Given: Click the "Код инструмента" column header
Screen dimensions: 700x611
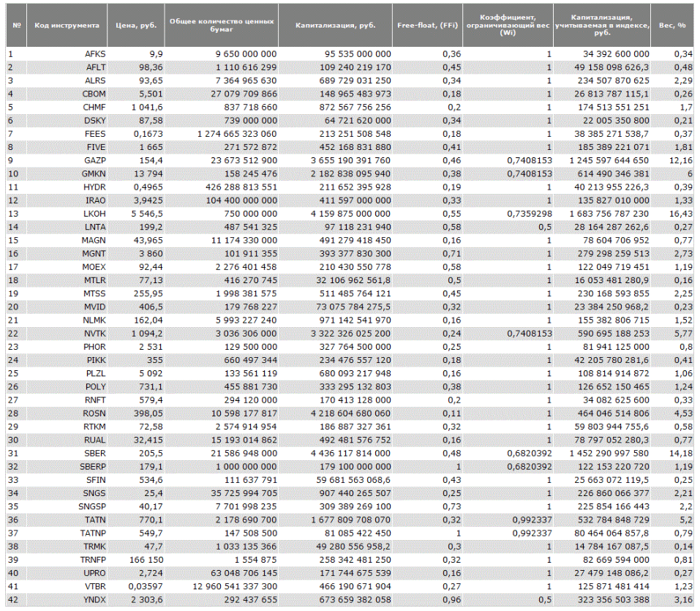Looking at the screenshot, I should [x=67, y=26].
